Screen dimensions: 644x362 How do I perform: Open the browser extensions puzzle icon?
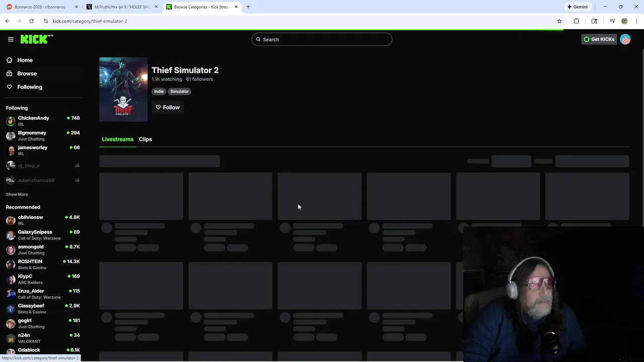tap(577, 21)
